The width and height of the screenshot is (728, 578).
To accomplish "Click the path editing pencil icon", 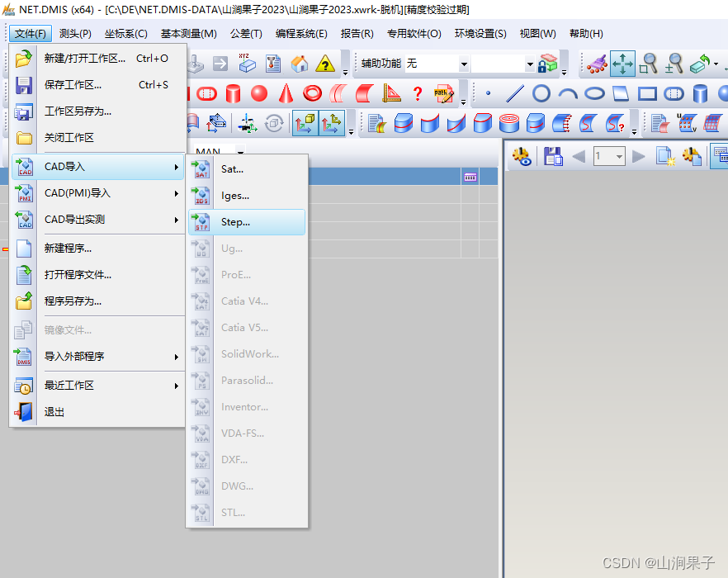I will tap(443, 93).
